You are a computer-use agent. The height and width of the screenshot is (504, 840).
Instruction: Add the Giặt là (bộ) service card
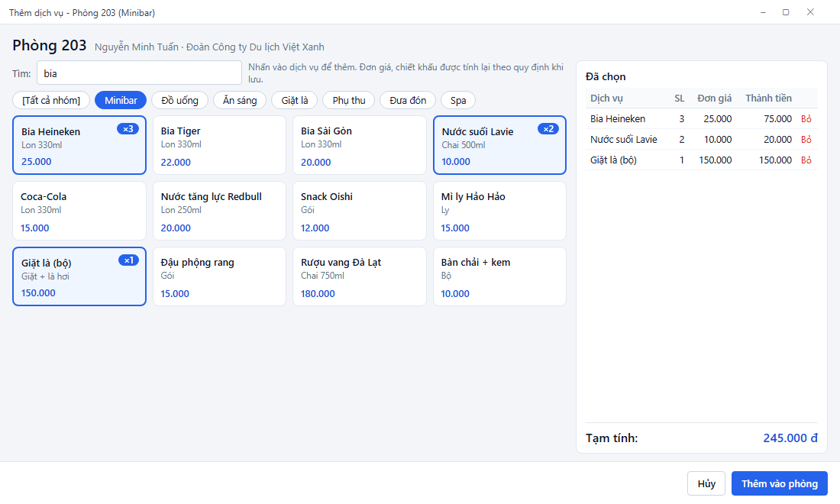click(x=79, y=276)
